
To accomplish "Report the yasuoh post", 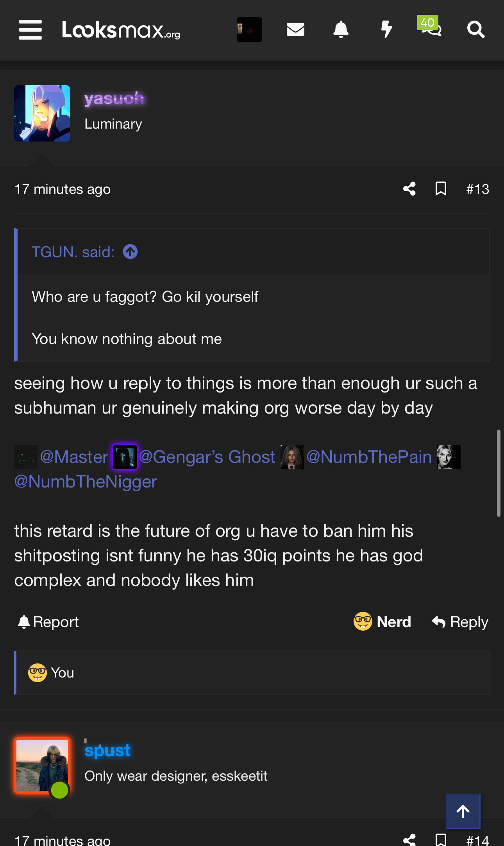I will [x=48, y=622].
